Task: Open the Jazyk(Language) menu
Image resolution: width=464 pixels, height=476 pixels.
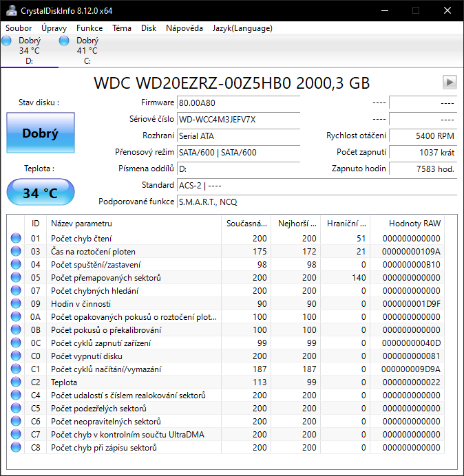Action: point(242,28)
